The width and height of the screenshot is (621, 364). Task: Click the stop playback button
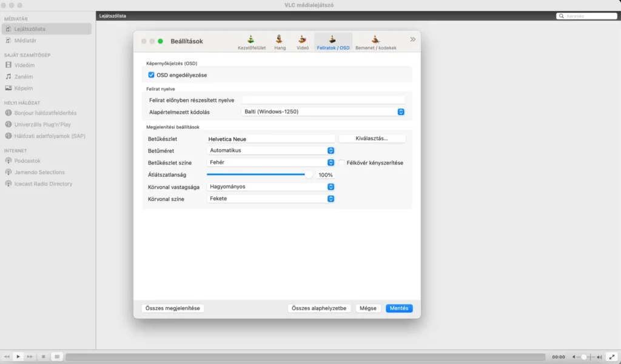tap(44, 357)
